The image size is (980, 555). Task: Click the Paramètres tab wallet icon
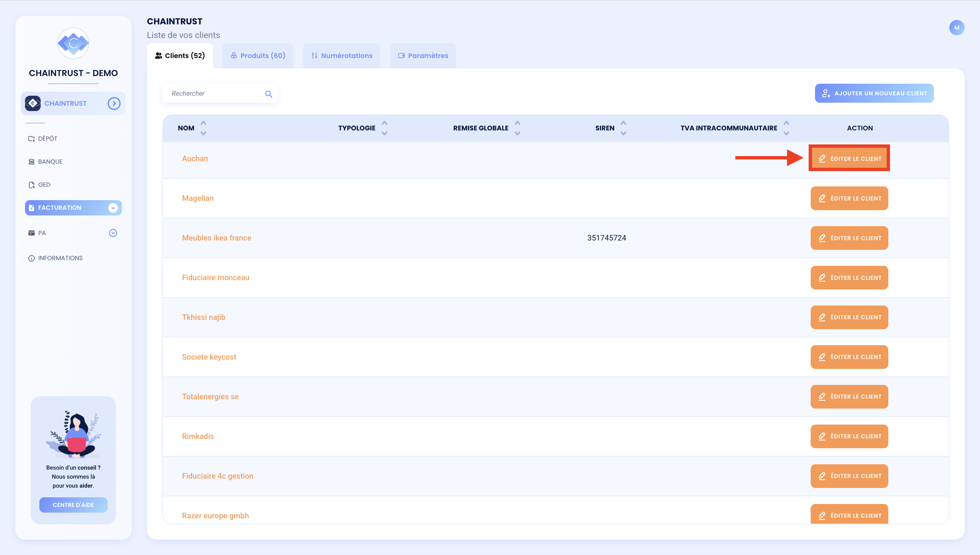tap(401, 56)
